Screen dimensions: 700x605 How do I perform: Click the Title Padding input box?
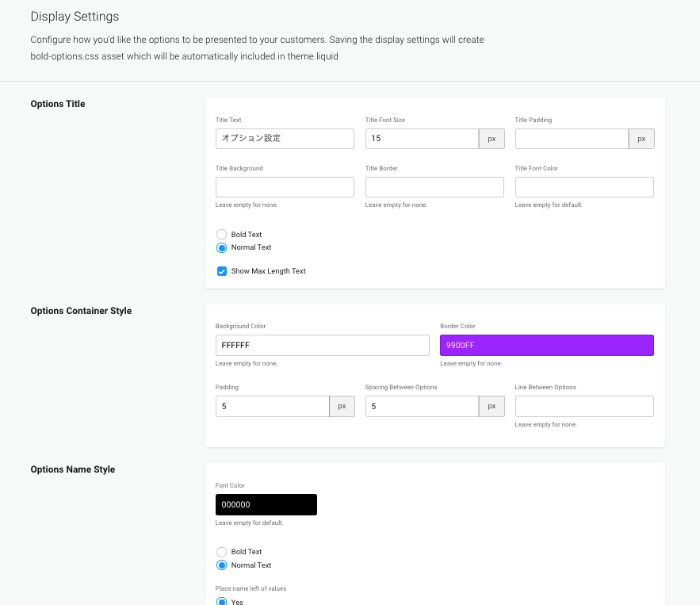[572, 139]
